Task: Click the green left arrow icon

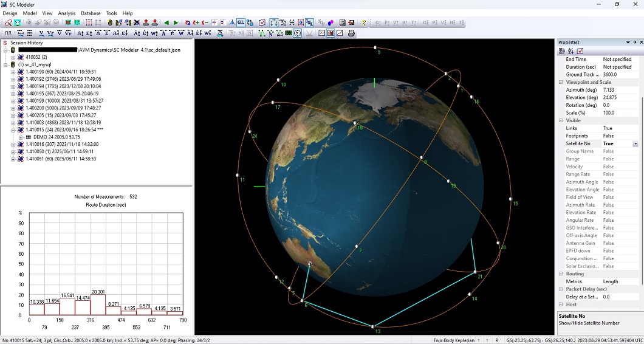Action: (x=167, y=22)
